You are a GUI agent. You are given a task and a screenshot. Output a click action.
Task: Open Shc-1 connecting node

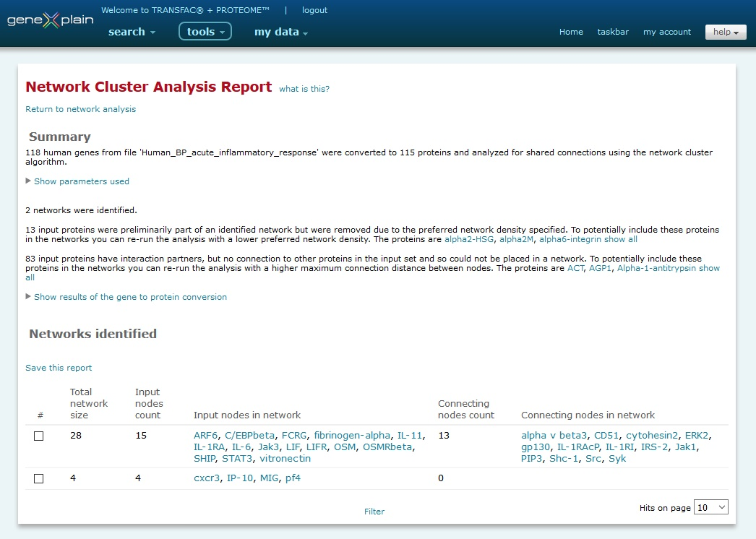[564, 459]
